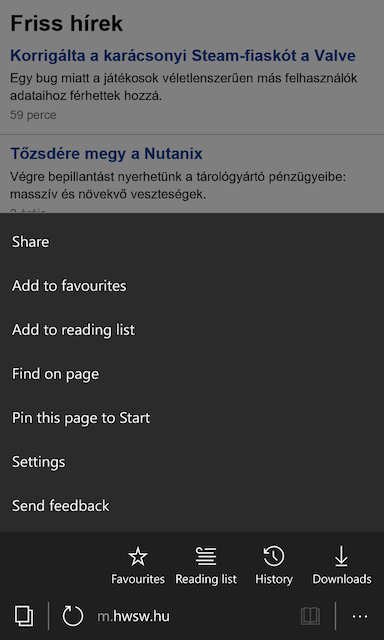
Task: Open the History clock icon
Action: click(x=274, y=557)
